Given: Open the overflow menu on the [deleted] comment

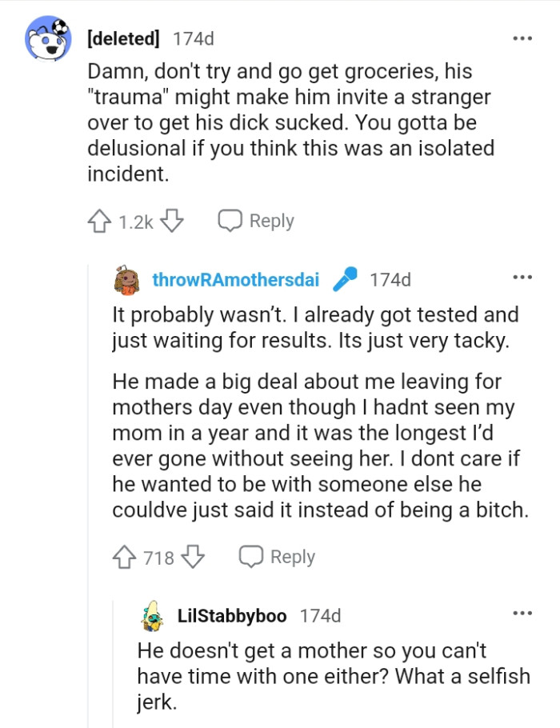Looking at the screenshot, I should coord(522,37).
